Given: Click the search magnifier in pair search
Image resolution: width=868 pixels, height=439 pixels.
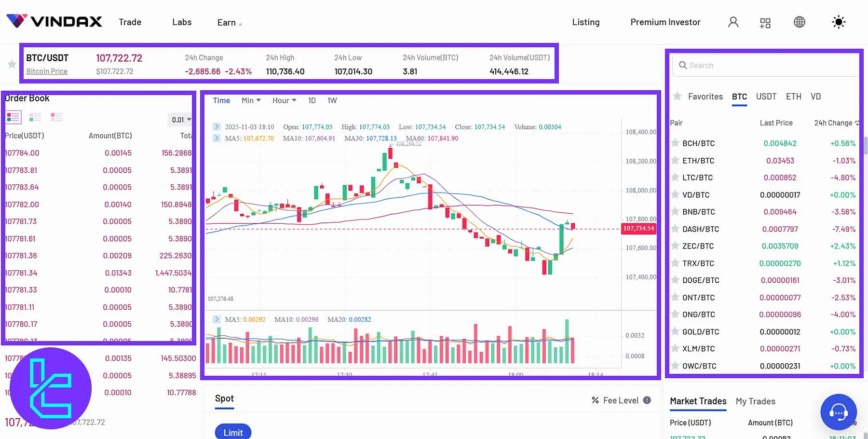Looking at the screenshot, I should click(683, 65).
